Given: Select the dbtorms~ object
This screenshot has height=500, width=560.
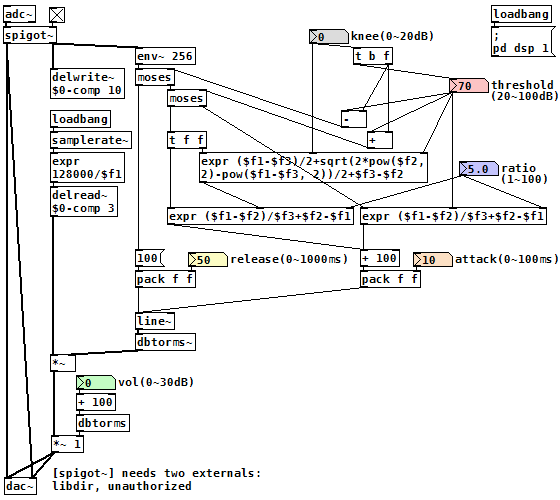Looking at the screenshot, I should coord(165,342).
